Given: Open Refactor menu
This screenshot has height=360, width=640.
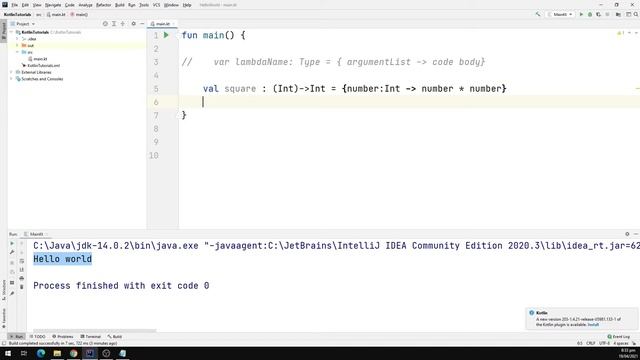Looking at the screenshot, I should pyautogui.click(x=103, y=5).
